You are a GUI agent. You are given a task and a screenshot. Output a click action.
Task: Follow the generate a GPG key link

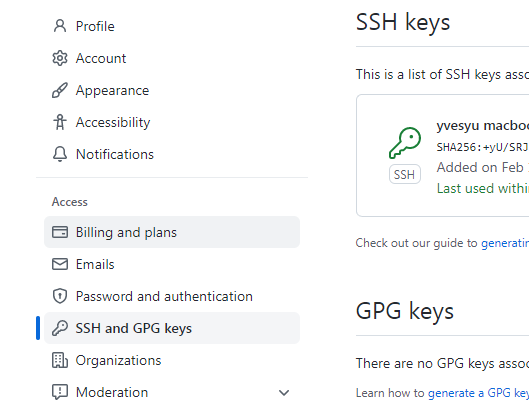click(x=478, y=393)
